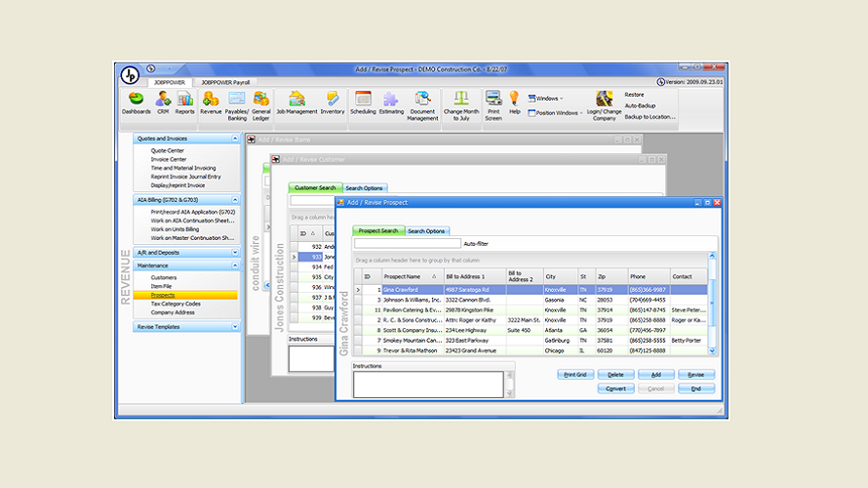Switch to JOBPOWER ribbon tab
Screen dimensions: 868x488
click(170, 83)
